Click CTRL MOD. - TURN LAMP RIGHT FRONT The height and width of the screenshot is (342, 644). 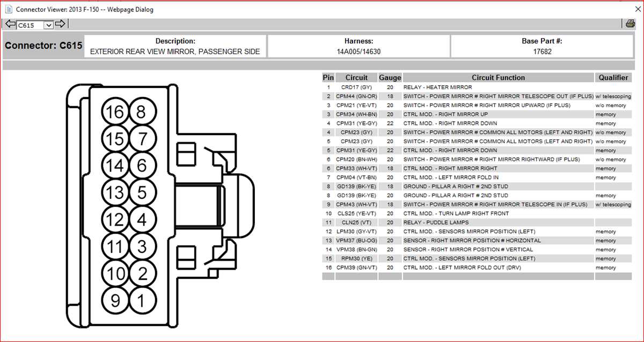point(456,213)
